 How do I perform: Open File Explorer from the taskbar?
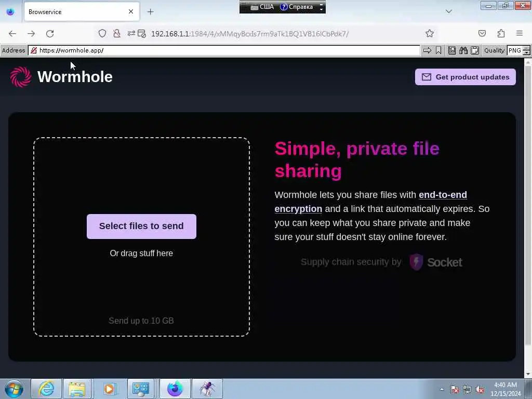[x=77, y=389]
